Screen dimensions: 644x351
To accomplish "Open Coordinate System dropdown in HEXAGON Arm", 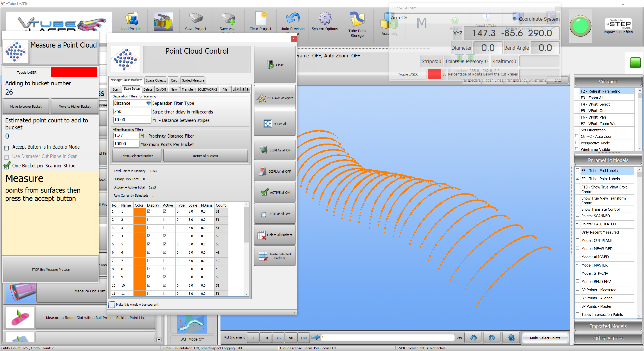I will pyautogui.click(x=514, y=19).
